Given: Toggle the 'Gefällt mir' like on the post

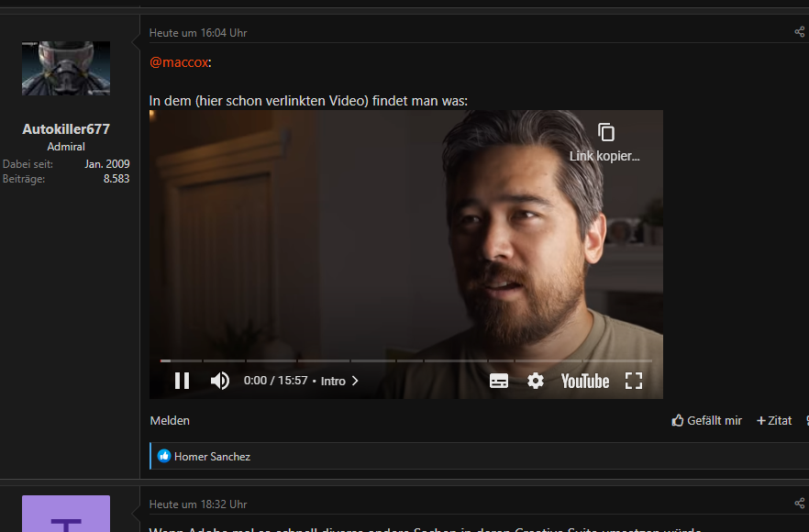Looking at the screenshot, I should [x=706, y=420].
